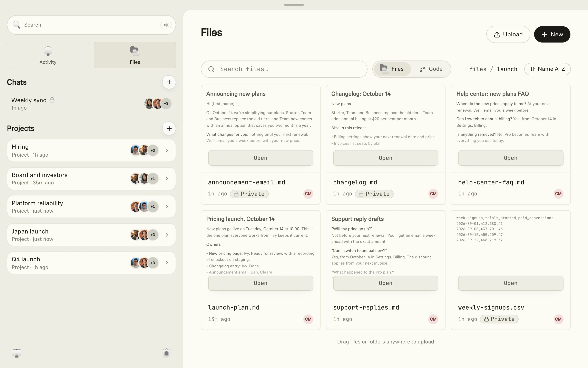The width and height of the screenshot is (588, 368).
Task: Click CM avatar on changelog.md card
Action: 433,194
